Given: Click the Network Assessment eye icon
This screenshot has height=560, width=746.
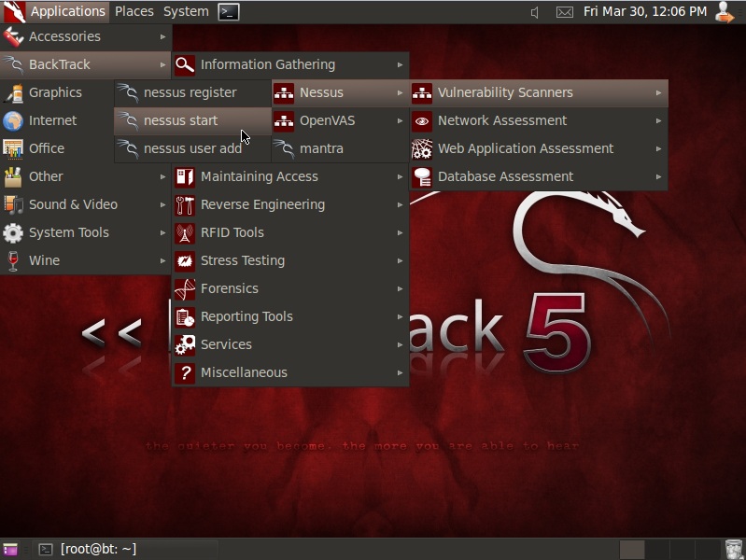Looking at the screenshot, I should pos(422,120).
